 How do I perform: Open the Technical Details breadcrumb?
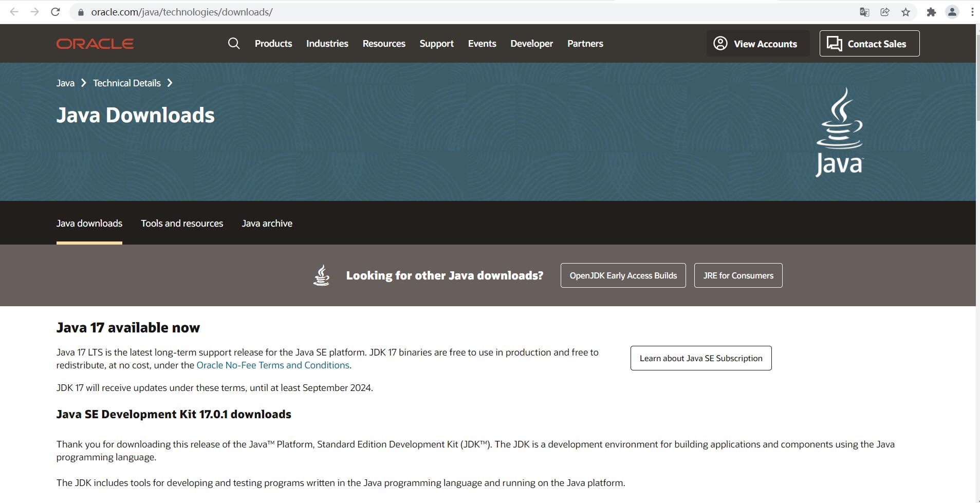(127, 83)
